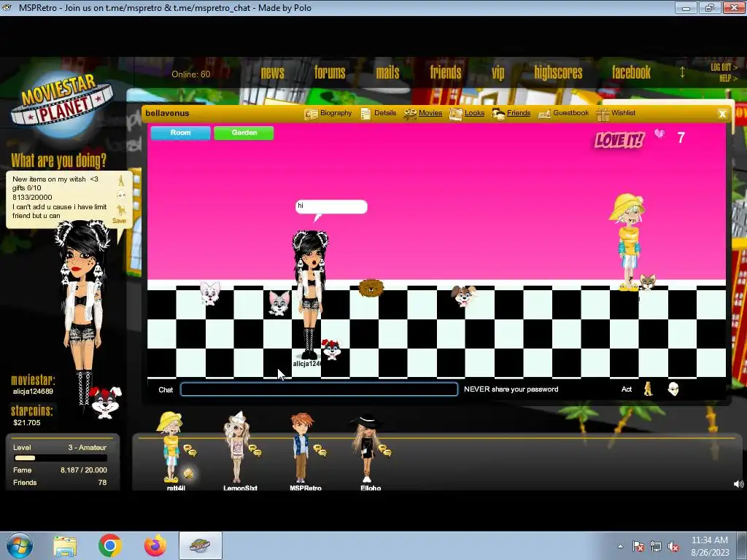
Task: Click the LOG OUT link
Action: click(724, 67)
